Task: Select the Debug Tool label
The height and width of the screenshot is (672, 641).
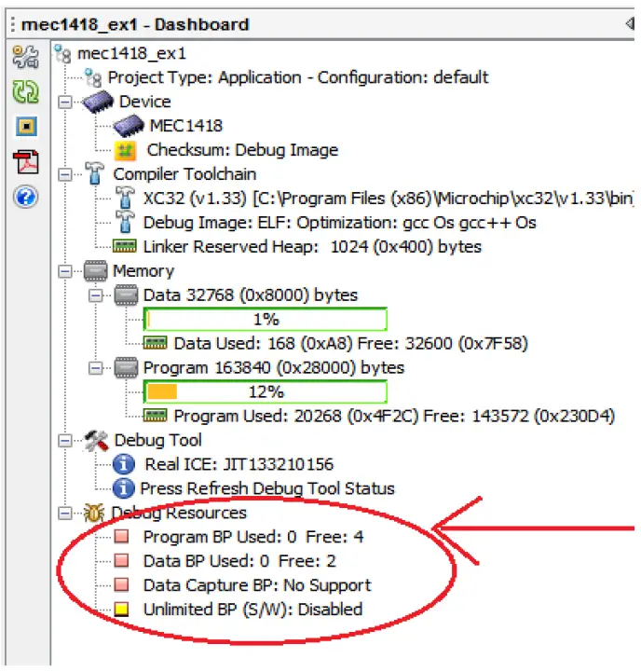Action: tap(157, 440)
